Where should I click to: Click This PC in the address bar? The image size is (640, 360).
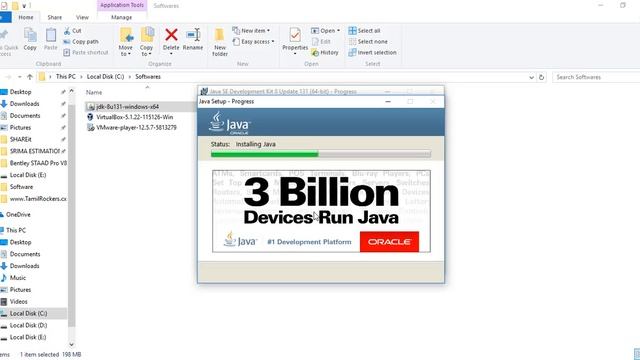coord(65,77)
